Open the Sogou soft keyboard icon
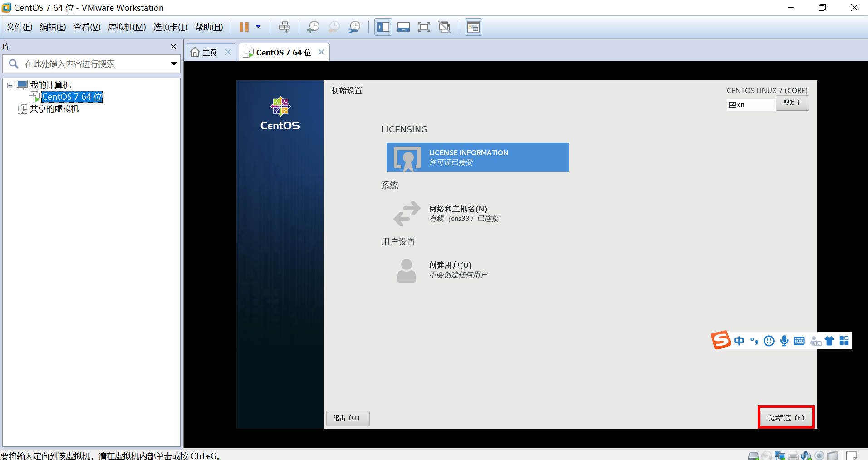The height and width of the screenshot is (460, 868). click(799, 341)
